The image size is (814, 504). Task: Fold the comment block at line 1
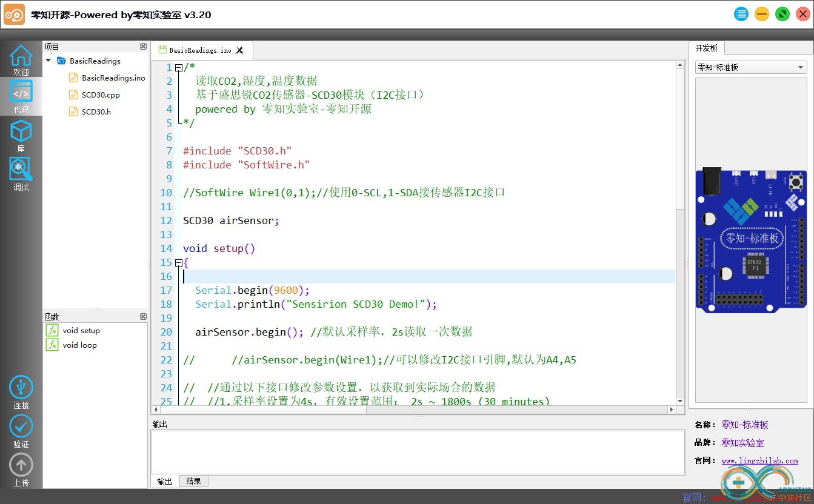tap(178, 68)
